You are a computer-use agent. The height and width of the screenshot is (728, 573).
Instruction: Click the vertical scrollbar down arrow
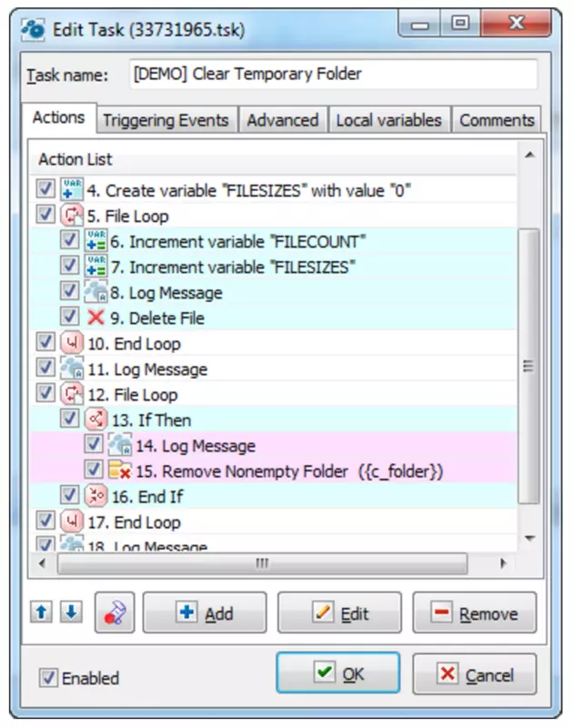point(530,539)
